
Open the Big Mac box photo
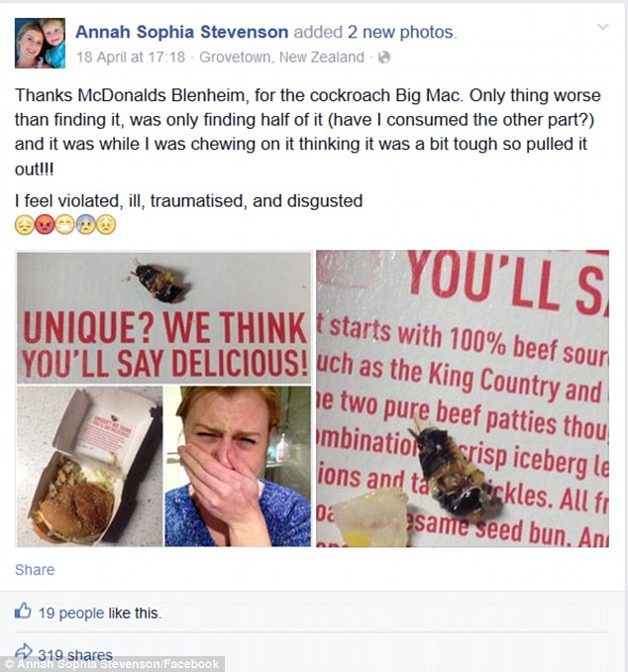click(88, 466)
